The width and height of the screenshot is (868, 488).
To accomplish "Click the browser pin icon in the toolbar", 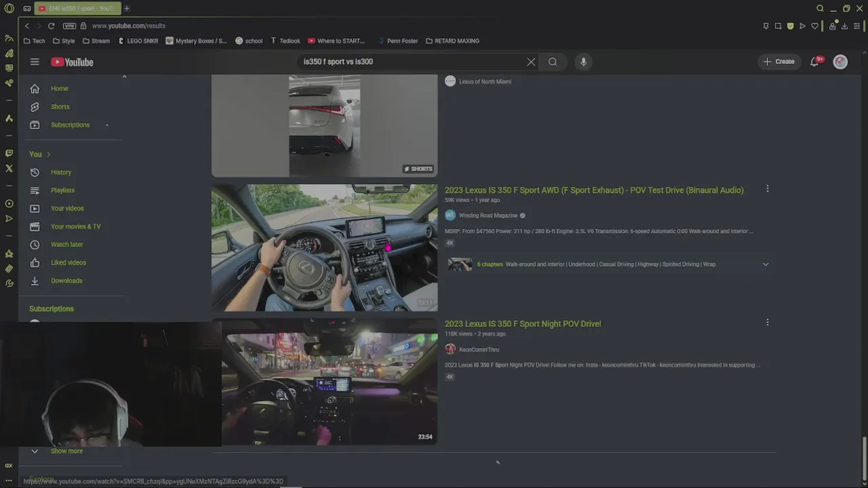I will click(766, 26).
